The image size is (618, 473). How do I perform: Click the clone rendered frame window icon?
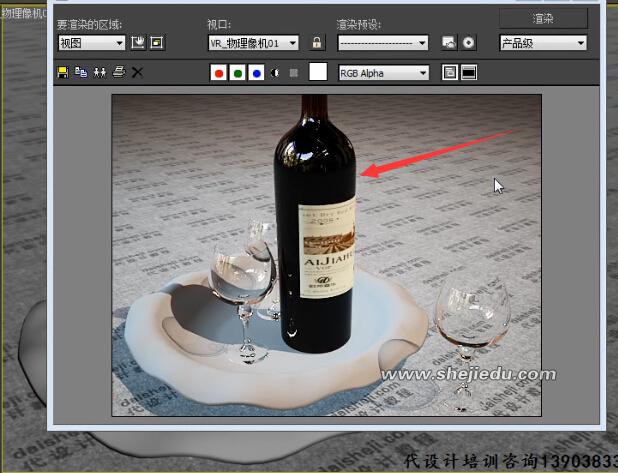(100, 72)
